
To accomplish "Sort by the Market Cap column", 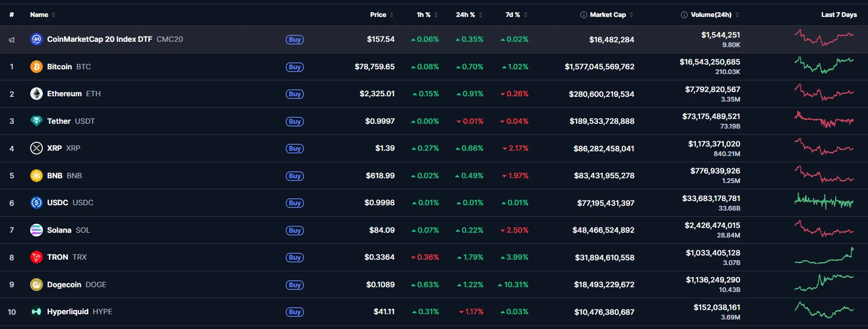I will tap(611, 15).
